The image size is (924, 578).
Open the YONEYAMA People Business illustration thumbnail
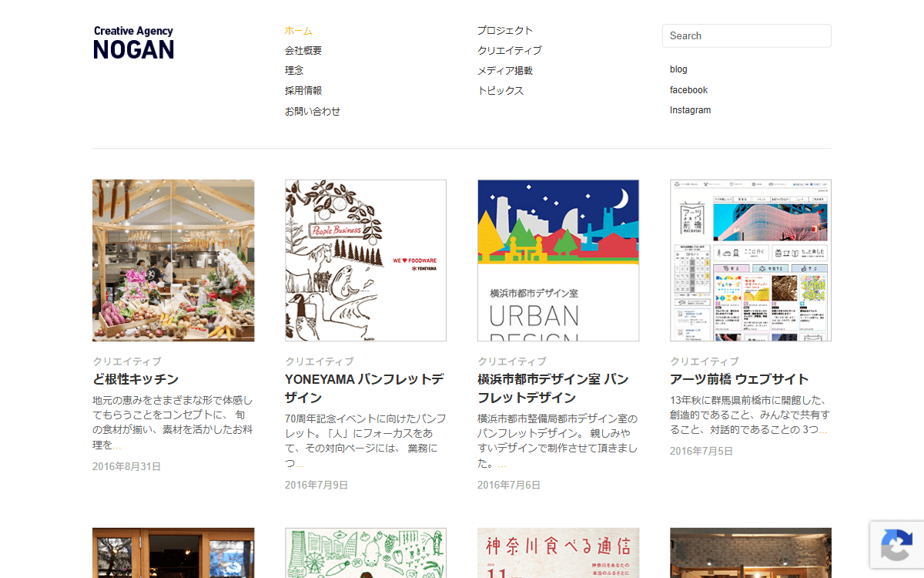[366, 260]
